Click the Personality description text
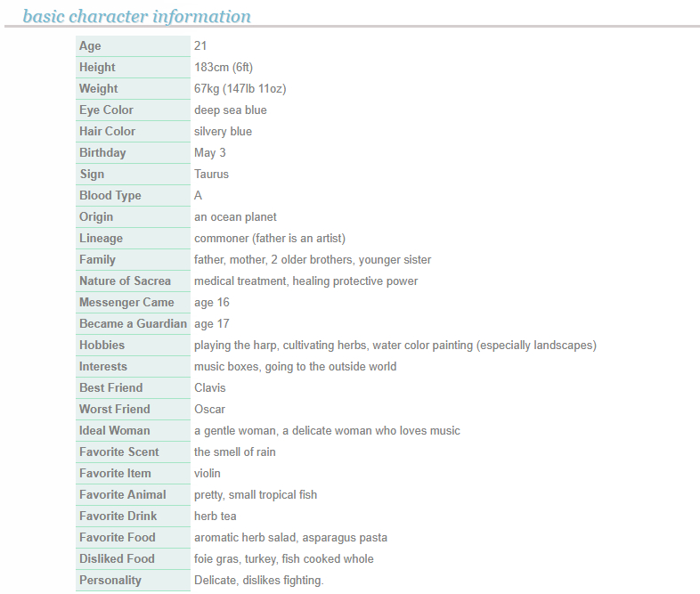Screen dimensions: 700x594 click(x=258, y=580)
